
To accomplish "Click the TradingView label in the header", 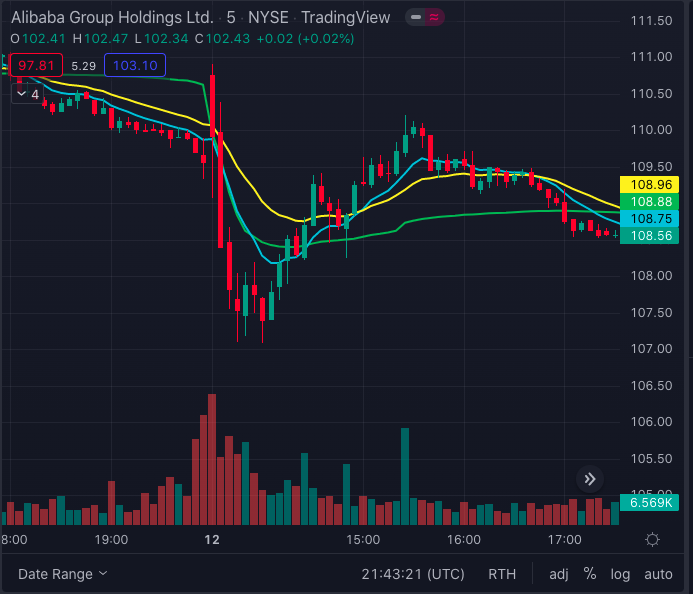I will click(346, 17).
